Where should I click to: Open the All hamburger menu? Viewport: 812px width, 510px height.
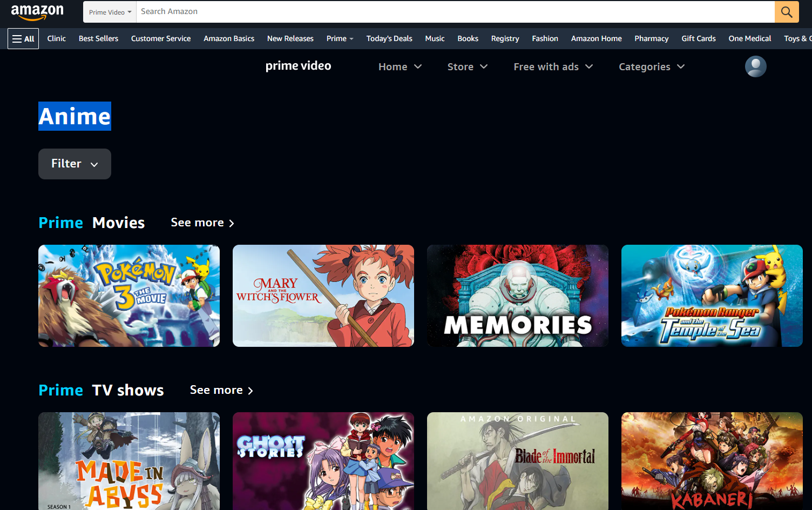click(23, 39)
